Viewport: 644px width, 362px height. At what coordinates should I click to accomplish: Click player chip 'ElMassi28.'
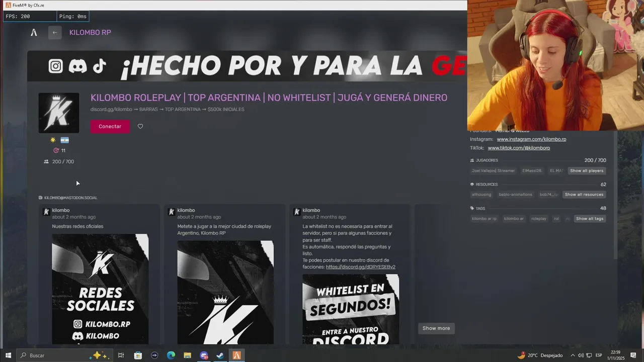(x=532, y=171)
